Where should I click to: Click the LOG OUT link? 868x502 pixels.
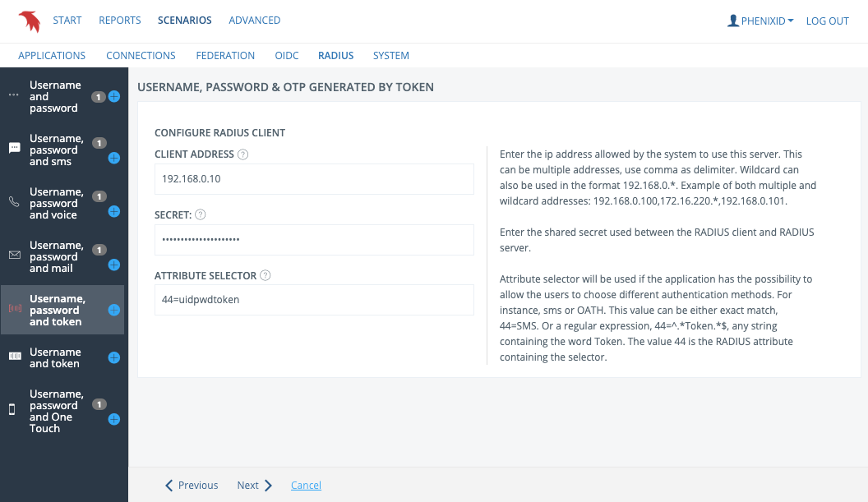827,21
